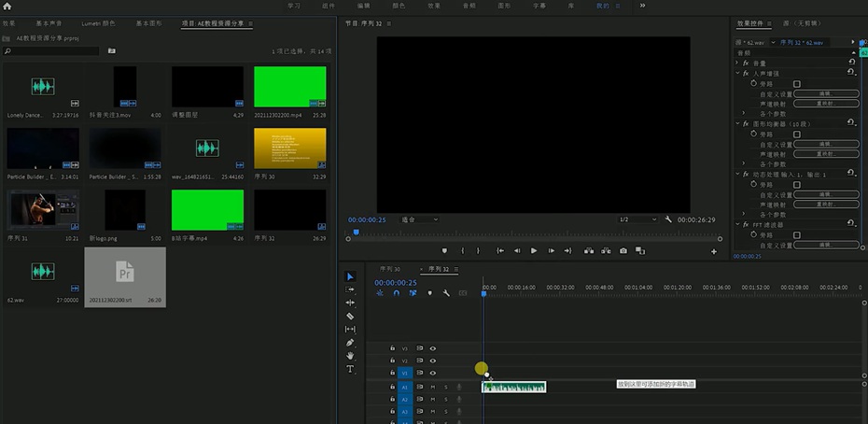Lock the A1 track
868x424 pixels.
click(x=392, y=387)
